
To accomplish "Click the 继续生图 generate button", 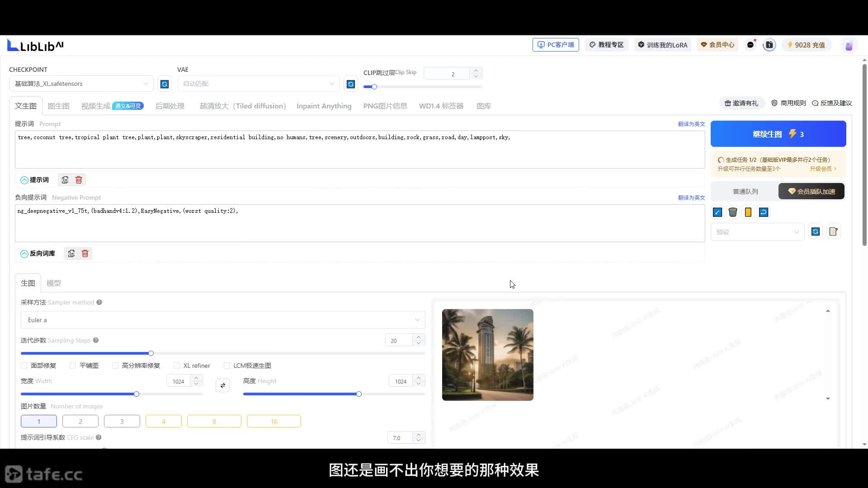I will click(x=778, y=134).
